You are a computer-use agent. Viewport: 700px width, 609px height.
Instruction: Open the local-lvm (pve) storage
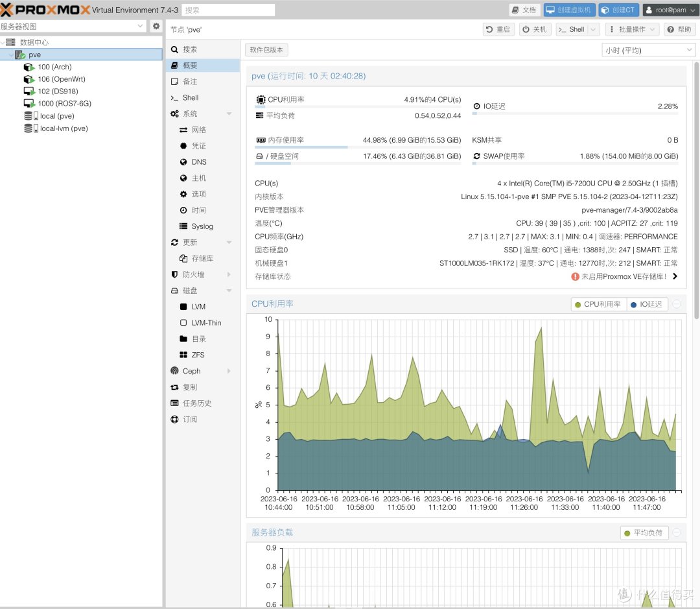tap(64, 128)
